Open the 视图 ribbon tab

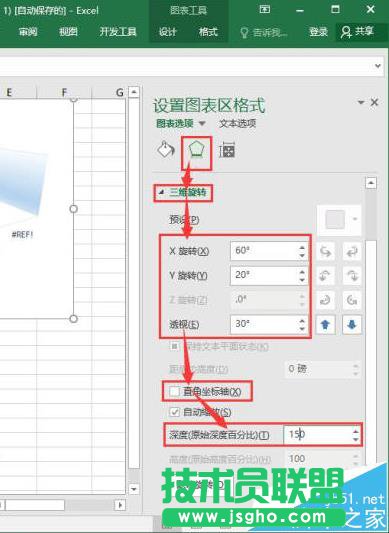(68, 32)
